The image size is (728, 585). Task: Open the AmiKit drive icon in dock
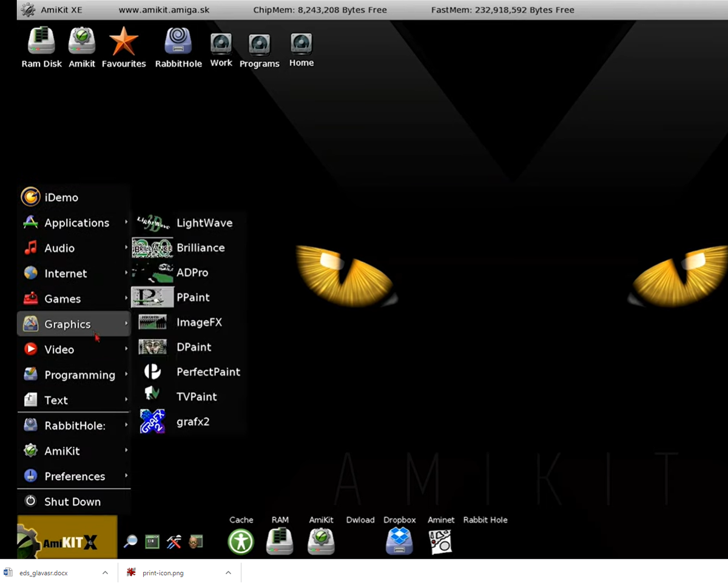click(321, 541)
